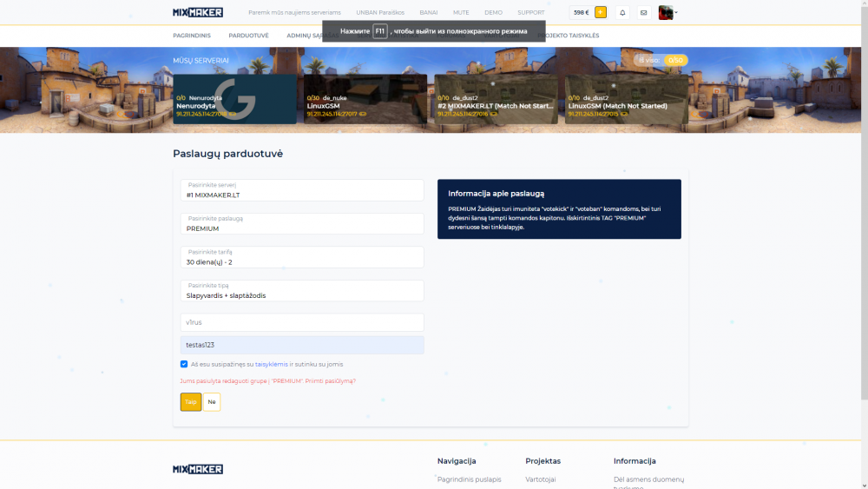Click IP text 91.211.245.114:27015
Viewport: 868px width, 489px height.
[594, 114]
